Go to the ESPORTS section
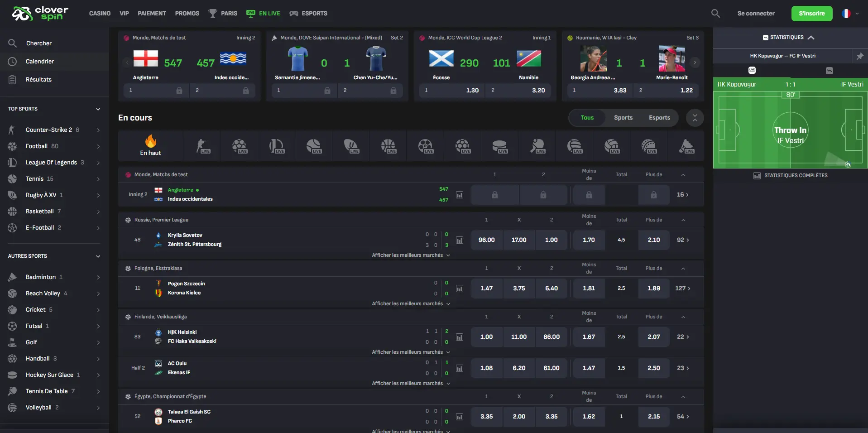868x433 pixels. tap(308, 14)
